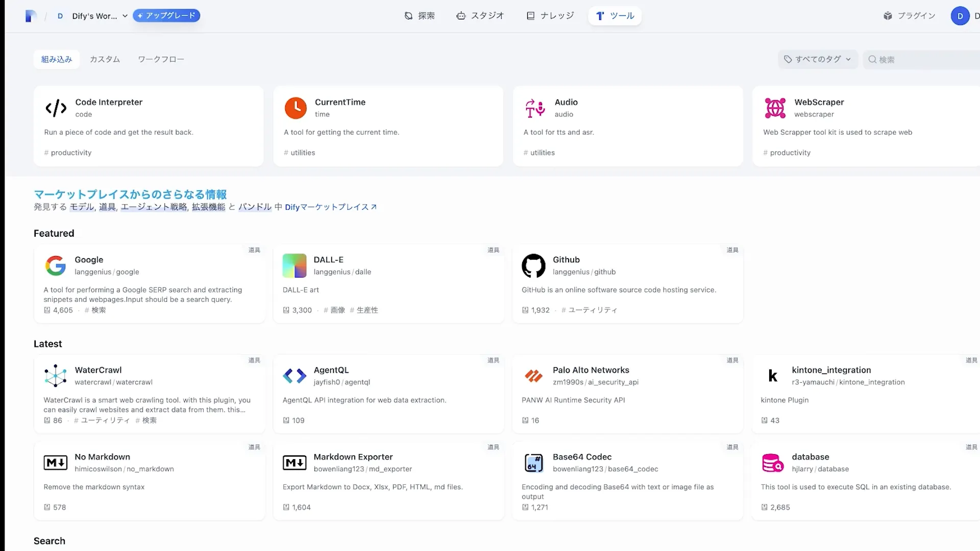Click the DALL-E art description

[301, 290]
